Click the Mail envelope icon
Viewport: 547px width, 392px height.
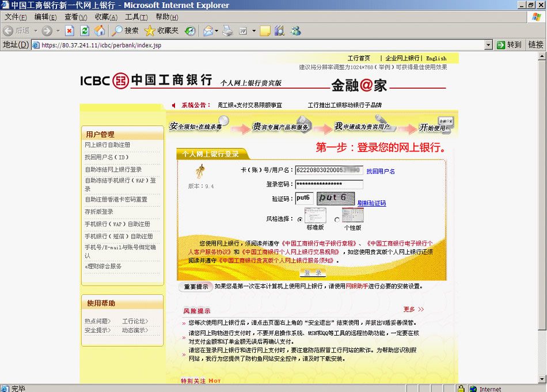[208, 31]
